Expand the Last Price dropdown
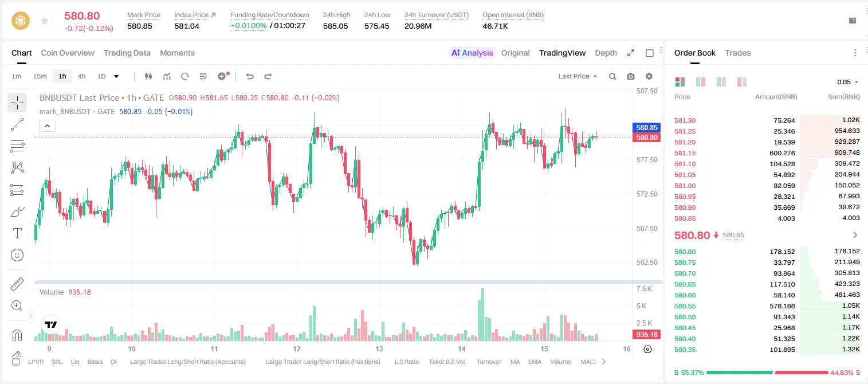868x384 pixels. (x=578, y=76)
